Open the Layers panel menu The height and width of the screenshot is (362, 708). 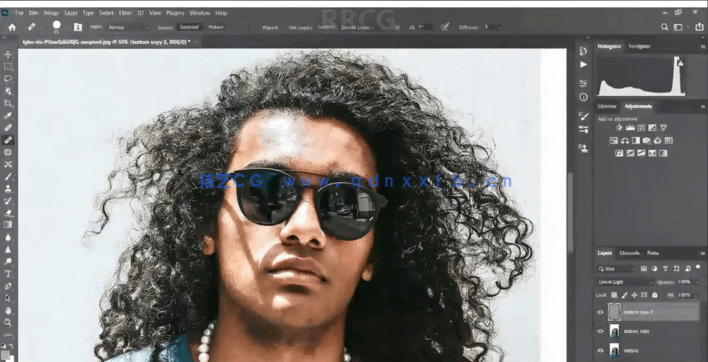pos(703,254)
